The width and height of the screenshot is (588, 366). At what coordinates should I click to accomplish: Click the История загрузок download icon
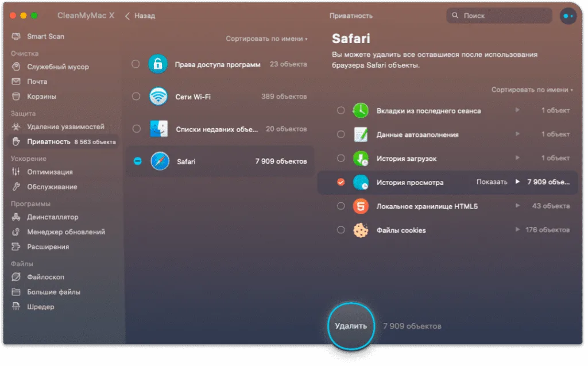pyautogui.click(x=361, y=159)
